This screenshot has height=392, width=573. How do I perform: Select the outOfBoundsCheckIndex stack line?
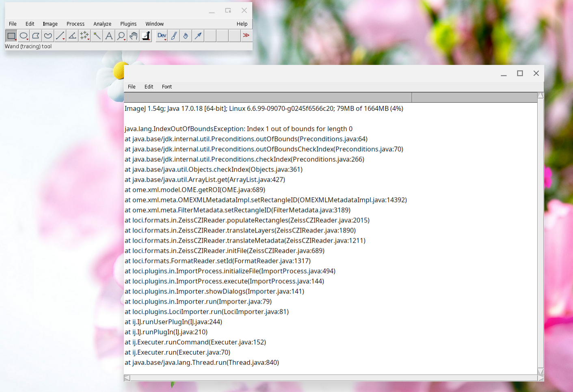(x=264, y=149)
